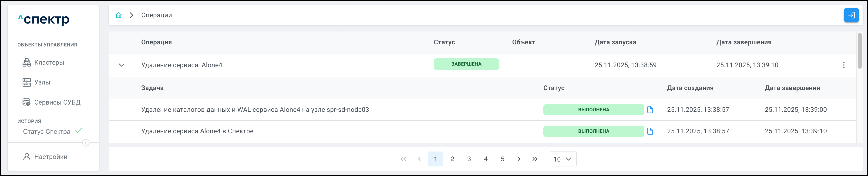Click the home breadcrumb icon

[x=119, y=15]
